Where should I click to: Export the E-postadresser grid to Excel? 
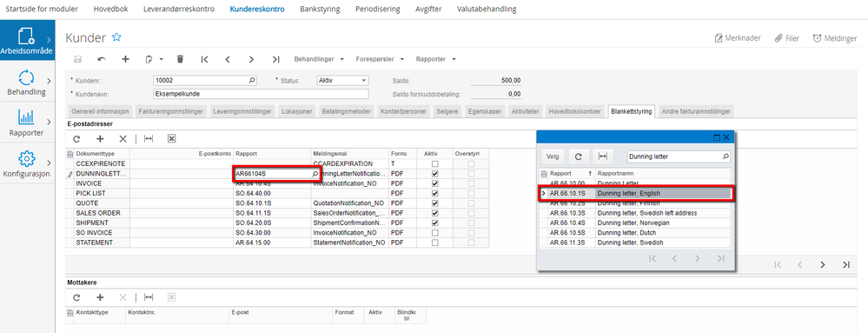point(172,138)
